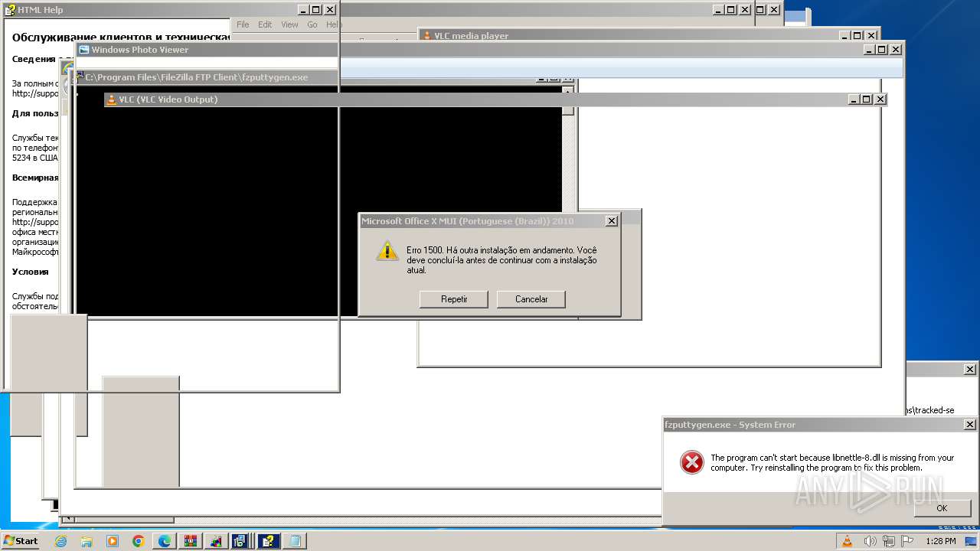
Task: Click the 1:28 PM system clock
Action: click(x=940, y=541)
